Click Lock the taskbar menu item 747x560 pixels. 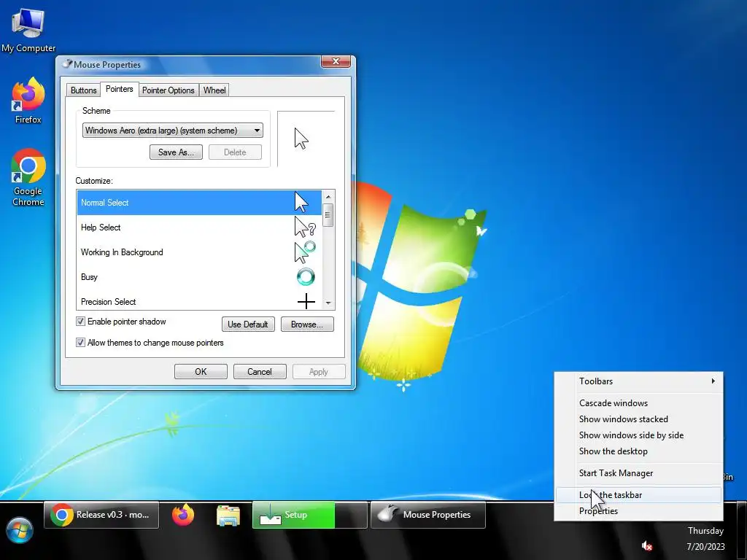tap(638, 495)
